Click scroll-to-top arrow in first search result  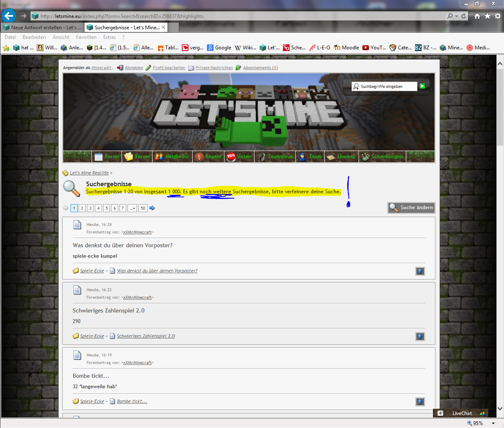(x=420, y=271)
